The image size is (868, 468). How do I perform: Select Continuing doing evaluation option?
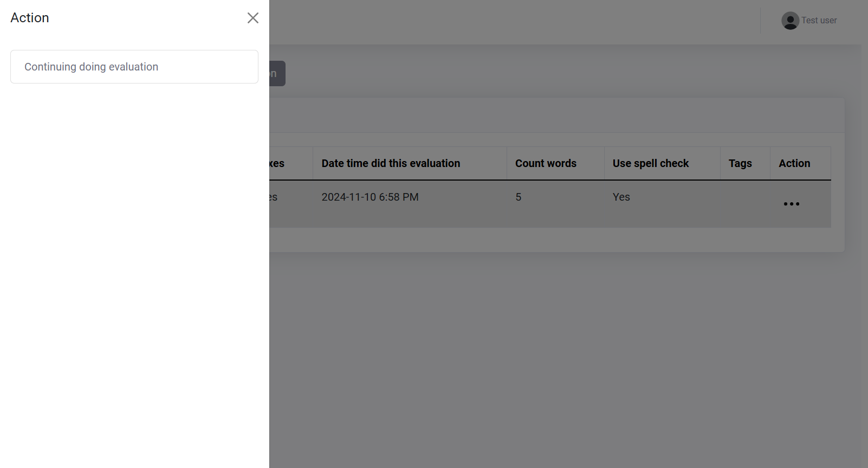point(134,67)
